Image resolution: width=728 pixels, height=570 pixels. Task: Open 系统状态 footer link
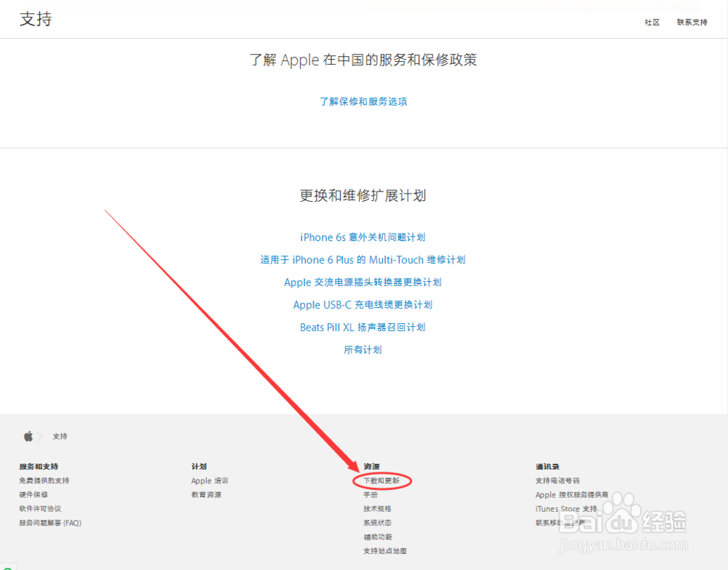tap(377, 523)
